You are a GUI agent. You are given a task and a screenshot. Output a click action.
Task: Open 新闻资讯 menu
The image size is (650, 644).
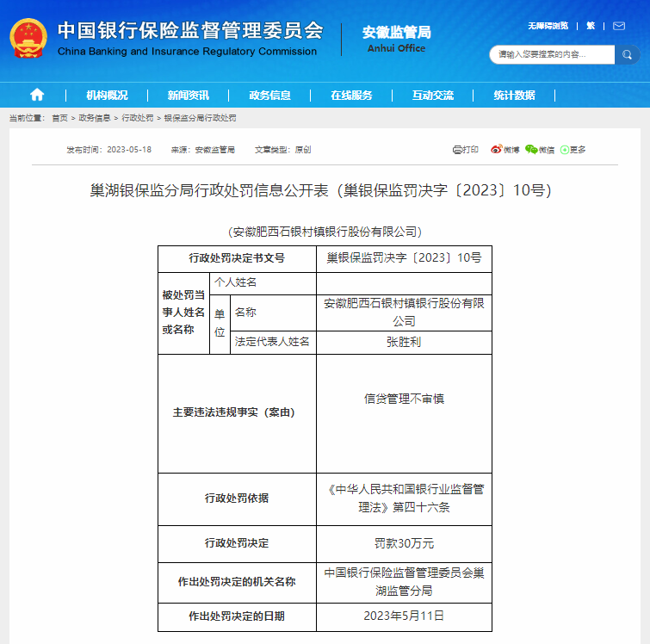189,96
